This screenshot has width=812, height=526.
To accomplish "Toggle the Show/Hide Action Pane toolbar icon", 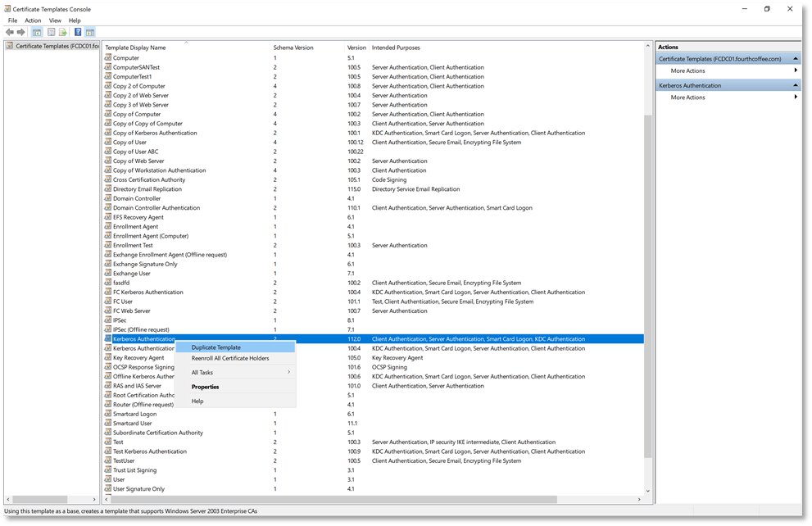I will tap(89, 32).
